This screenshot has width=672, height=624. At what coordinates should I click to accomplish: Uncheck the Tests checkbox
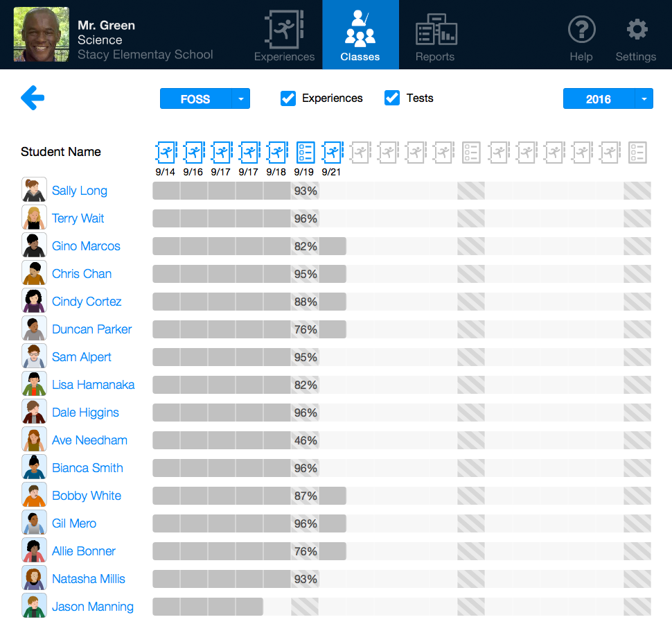tap(391, 98)
